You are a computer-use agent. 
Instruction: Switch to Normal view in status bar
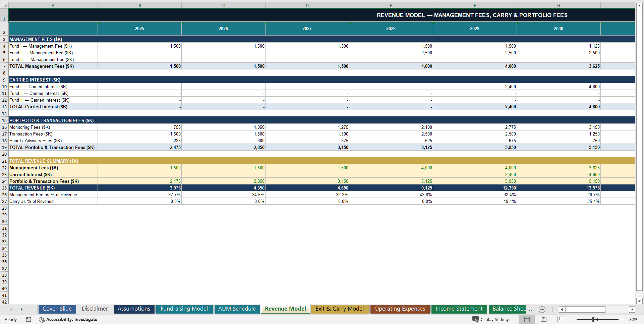[527, 319]
